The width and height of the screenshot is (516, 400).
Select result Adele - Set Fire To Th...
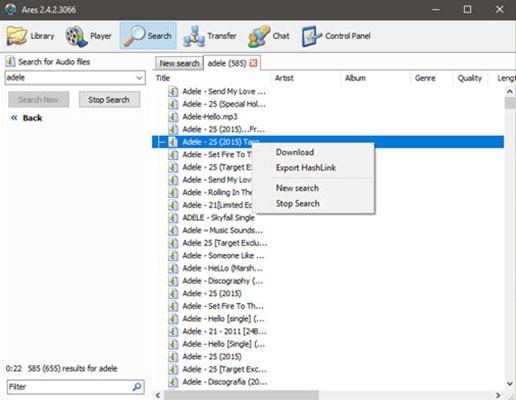[x=223, y=306]
